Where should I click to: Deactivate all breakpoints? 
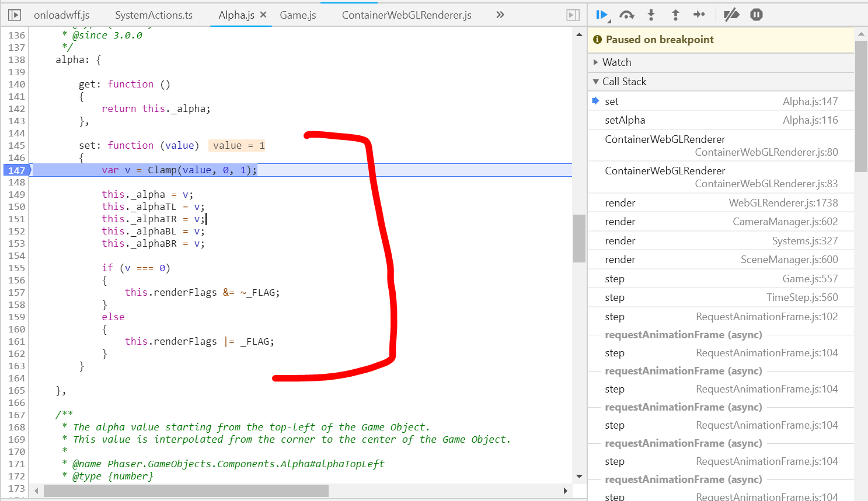(x=731, y=15)
